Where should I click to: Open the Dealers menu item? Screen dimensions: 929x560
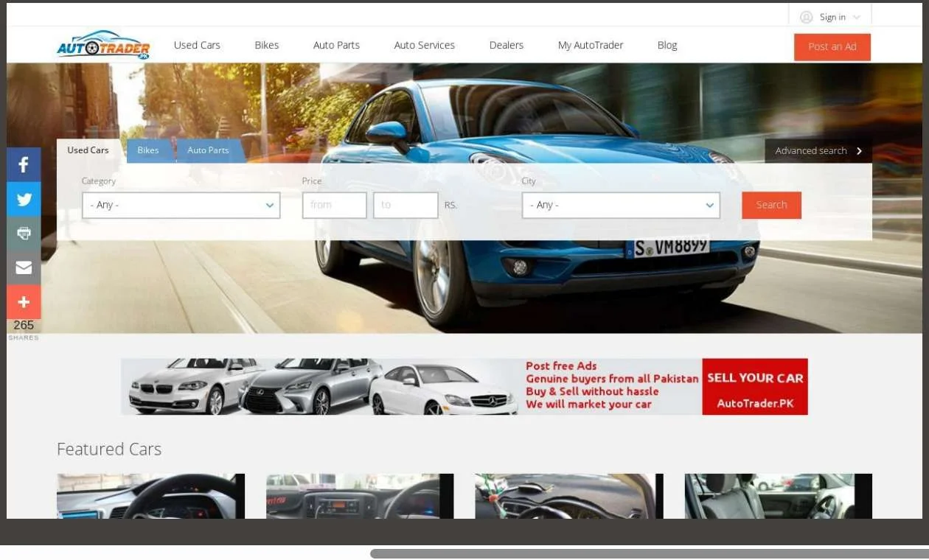point(506,46)
